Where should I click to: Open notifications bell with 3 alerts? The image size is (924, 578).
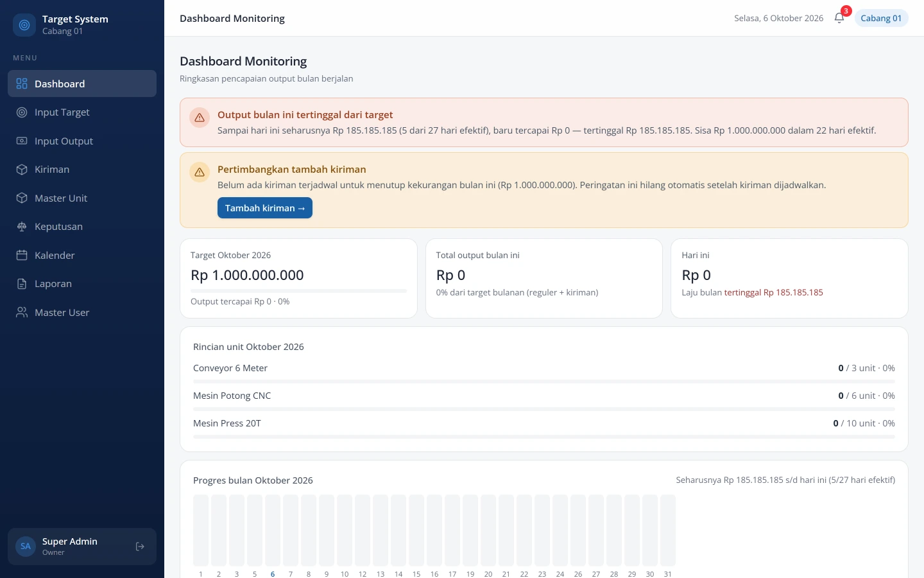[839, 18]
